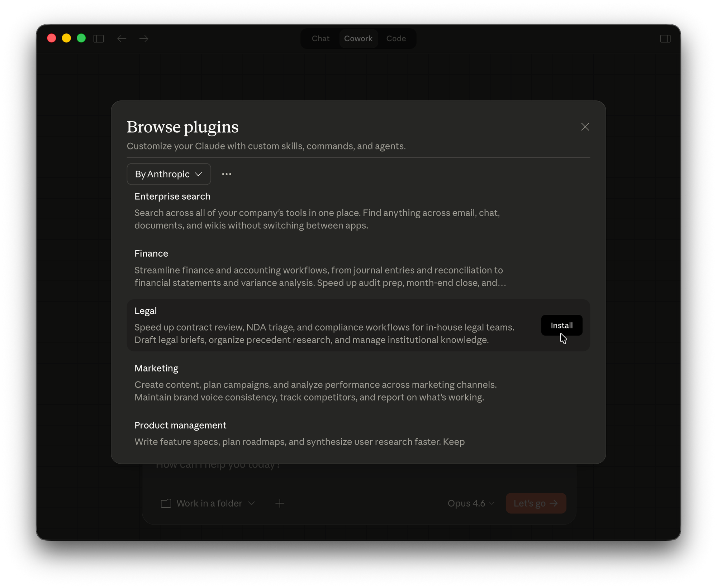Toggle the right panel icon
Image resolution: width=717 pixels, height=588 pixels.
point(665,38)
